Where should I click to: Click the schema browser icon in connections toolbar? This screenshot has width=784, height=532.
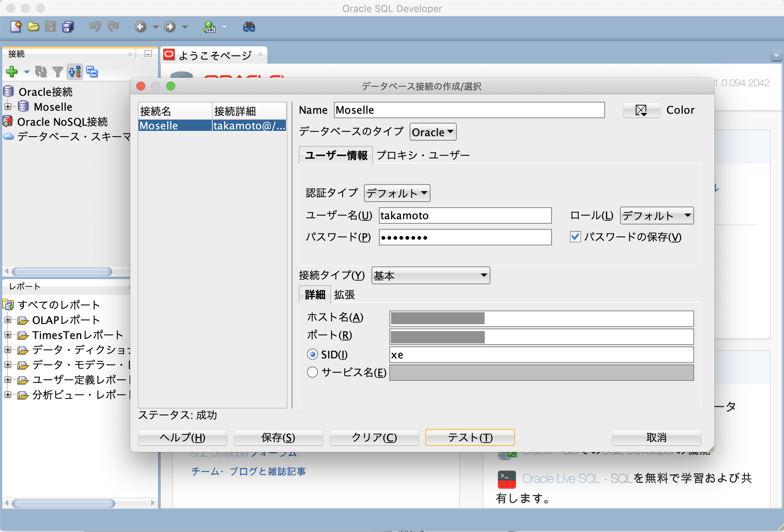point(75,71)
